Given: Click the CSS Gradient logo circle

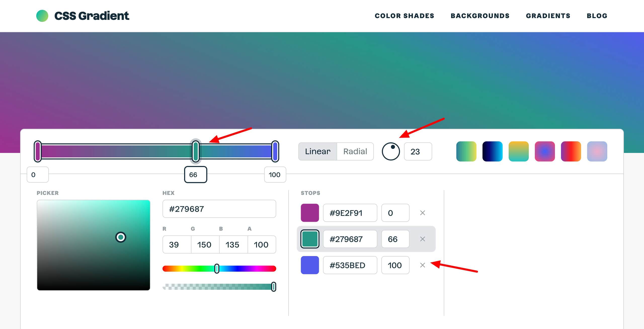Looking at the screenshot, I should pos(42,16).
